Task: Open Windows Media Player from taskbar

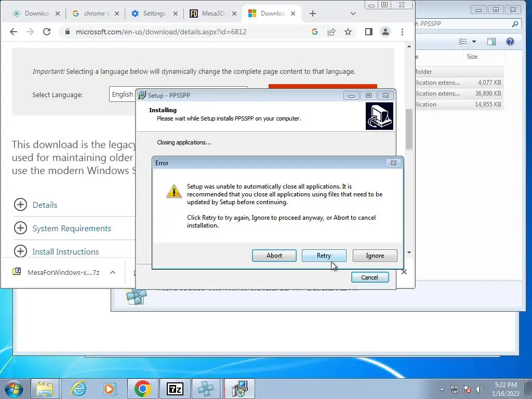Action: 109,389
